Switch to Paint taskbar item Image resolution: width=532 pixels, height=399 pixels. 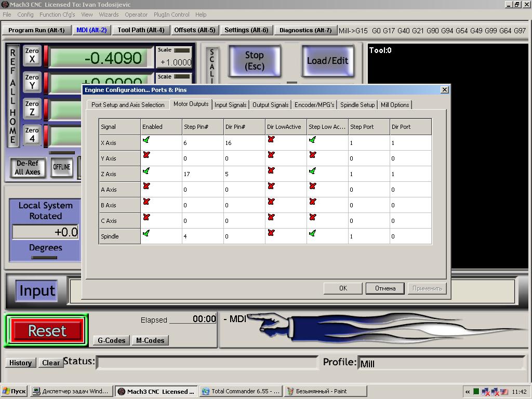325,391
